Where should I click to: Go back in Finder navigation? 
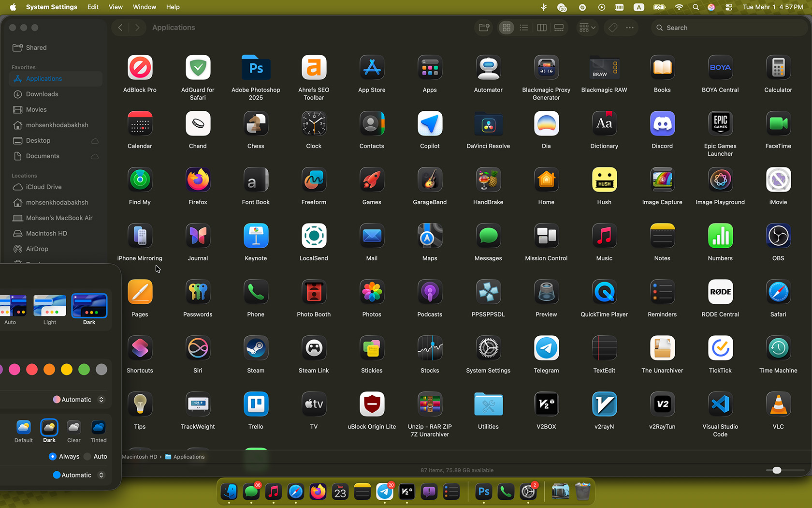tap(121, 28)
